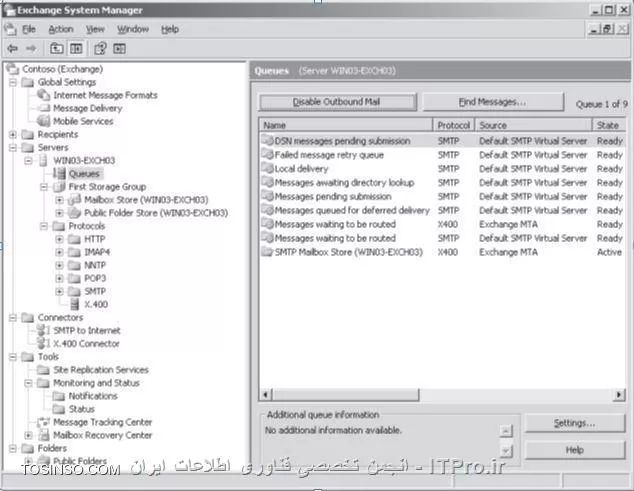Viewport: 634px width, 491px height.
Task: Click the Public Folder Store icon
Action: (74, 212)
